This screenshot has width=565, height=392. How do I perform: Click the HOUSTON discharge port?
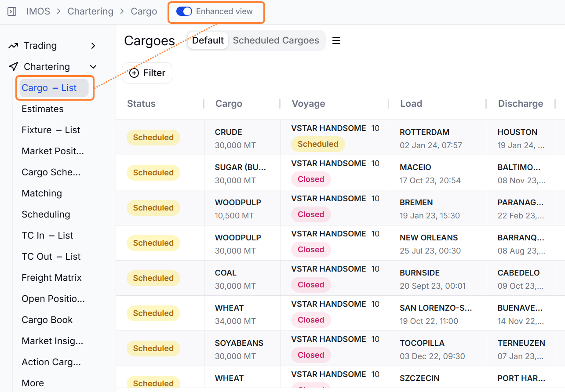(x=518, y=132)
